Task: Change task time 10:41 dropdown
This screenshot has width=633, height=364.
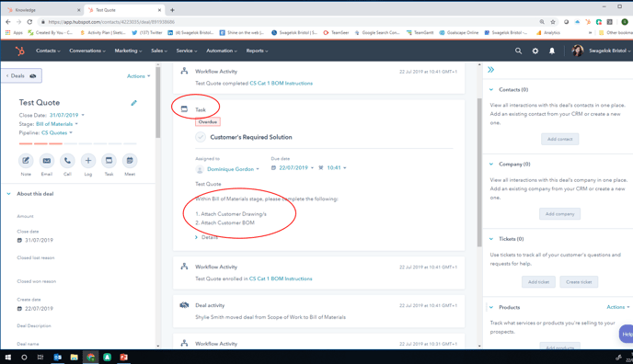Action: [x=337, y=168]
